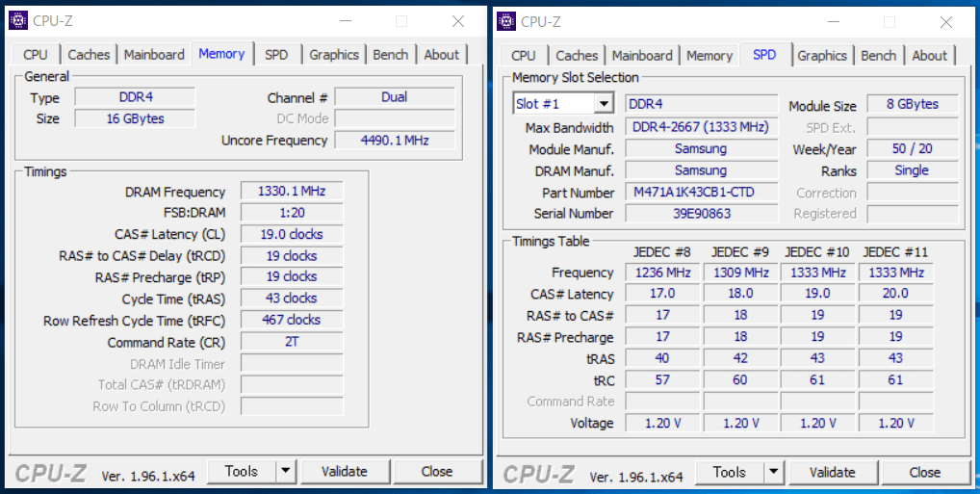Click DRAM Manuf. field showing Samsung
The height and width of the screenshot is (494, 980).
702,170
